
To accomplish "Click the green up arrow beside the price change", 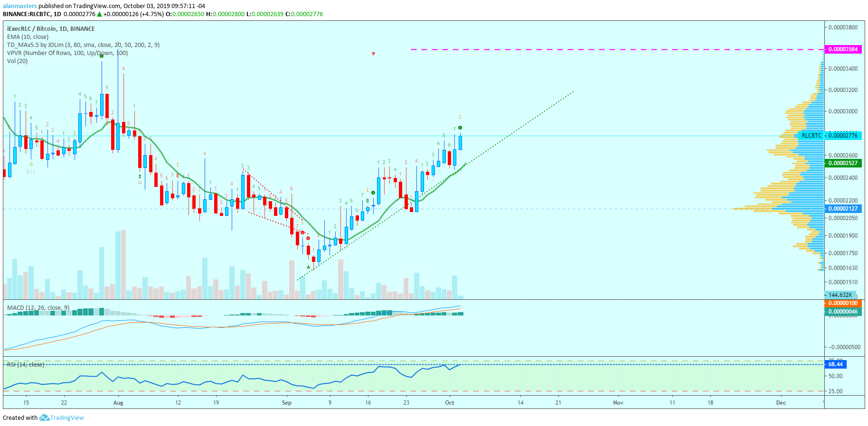I will [100, 14].
